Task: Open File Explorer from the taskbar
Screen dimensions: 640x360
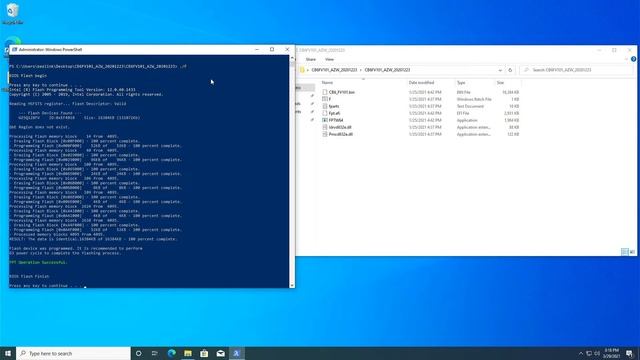Action: click(188, 353)
